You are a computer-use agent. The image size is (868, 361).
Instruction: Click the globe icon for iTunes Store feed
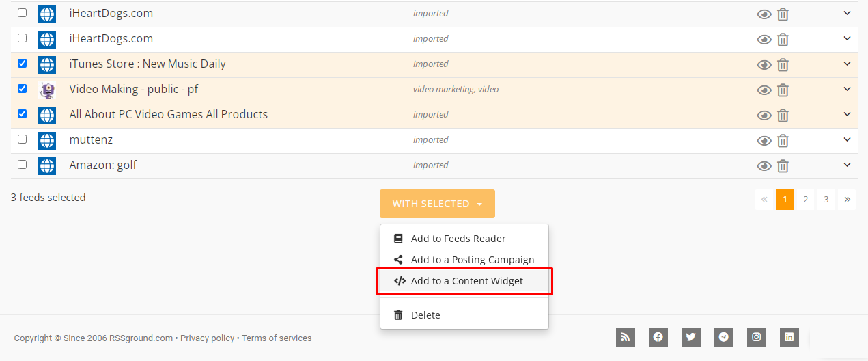click(x=47, y=65)
